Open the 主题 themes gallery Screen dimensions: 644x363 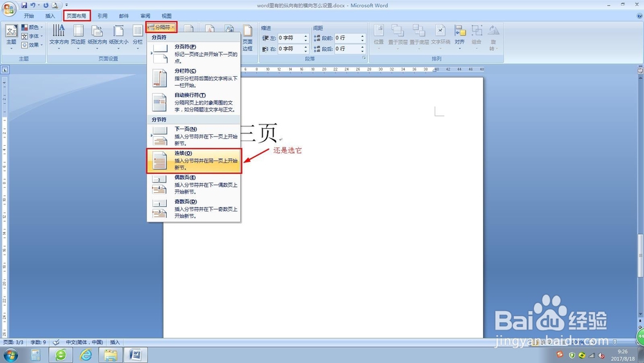pyautogui.click(x=11, y=37)
